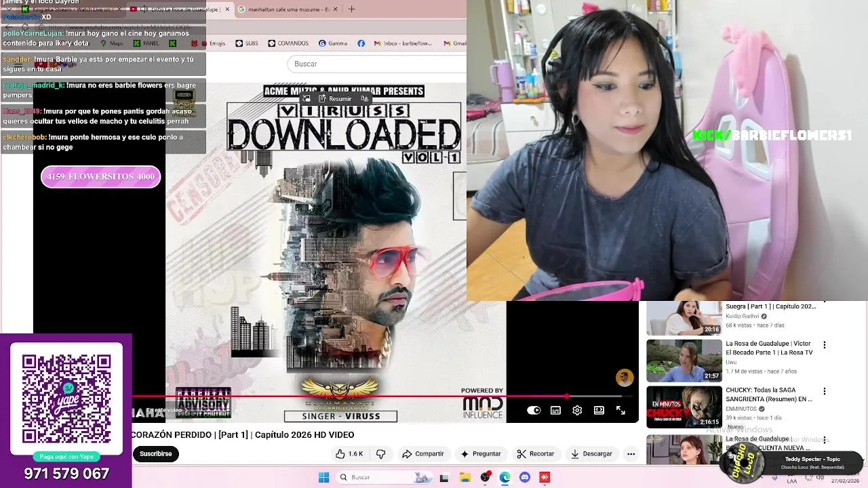Click channel avatar watermark on video
868x488 pixels.
[x=625, y=378]
